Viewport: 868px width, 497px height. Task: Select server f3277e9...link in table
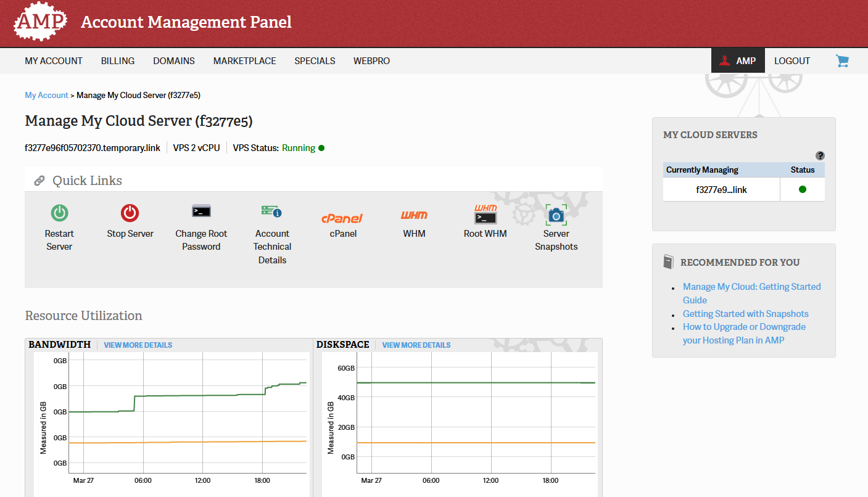click(721, 190)
